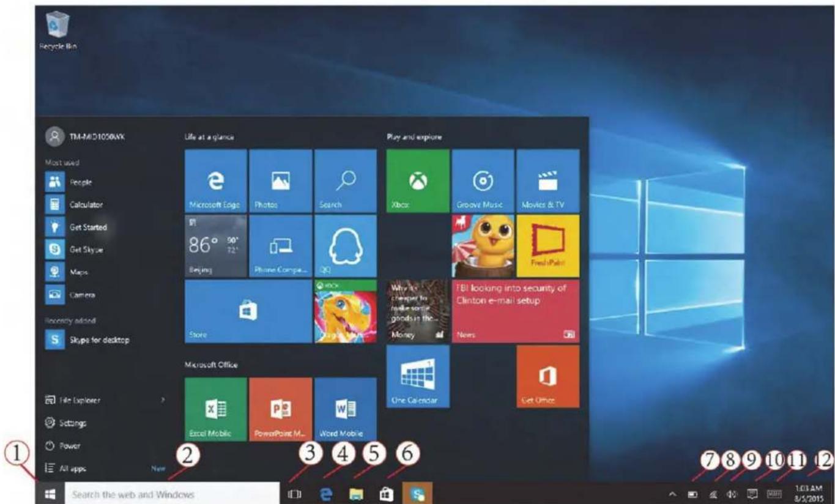Open the One Calendar tile

(x=418, y=376)
